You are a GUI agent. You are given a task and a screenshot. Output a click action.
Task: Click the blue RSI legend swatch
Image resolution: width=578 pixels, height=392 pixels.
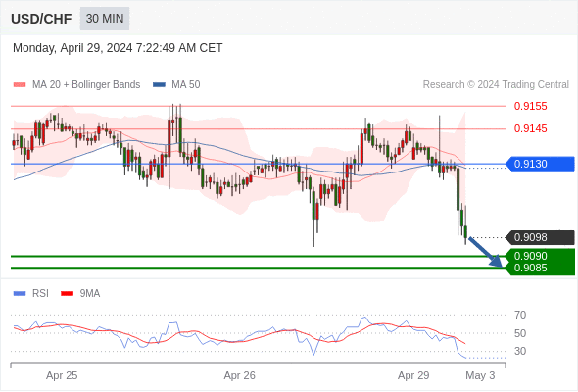pyautogui.click(x=20, y=294)
